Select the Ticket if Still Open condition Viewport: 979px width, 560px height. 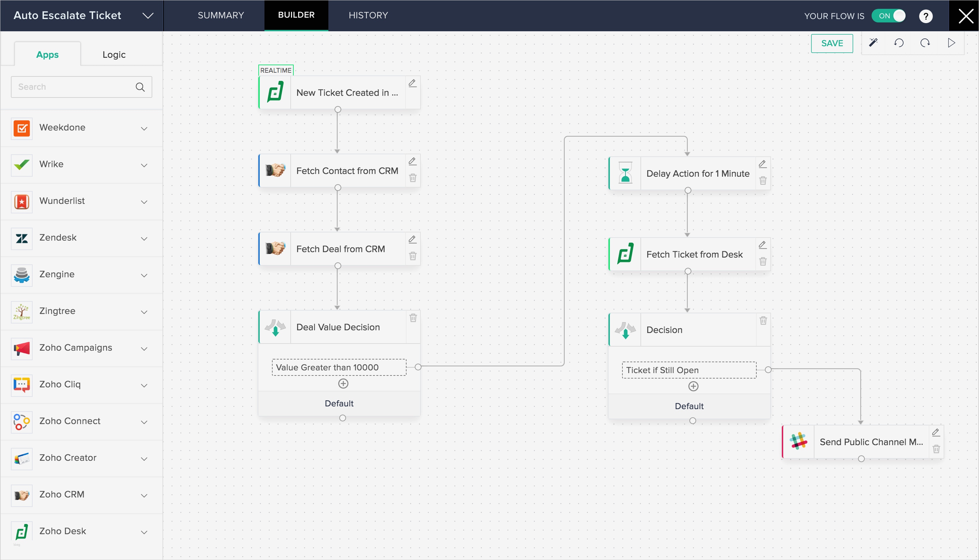click(689, 370)
